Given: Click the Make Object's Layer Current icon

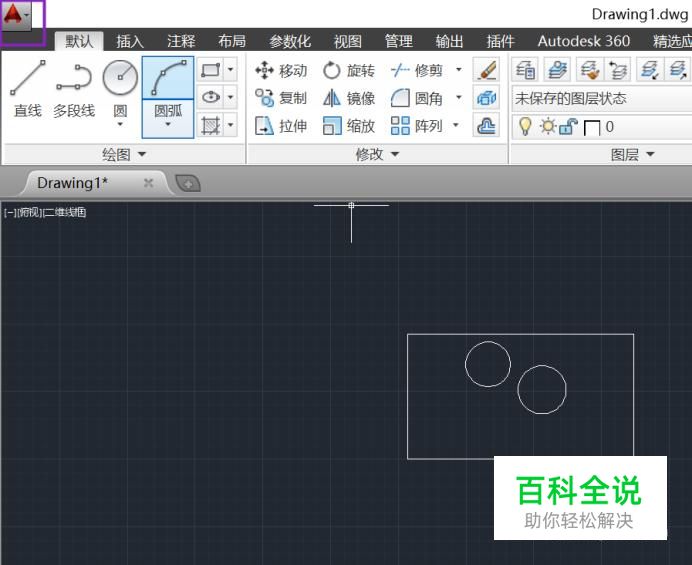Looking at the screenshot, I should click(557, 70).
